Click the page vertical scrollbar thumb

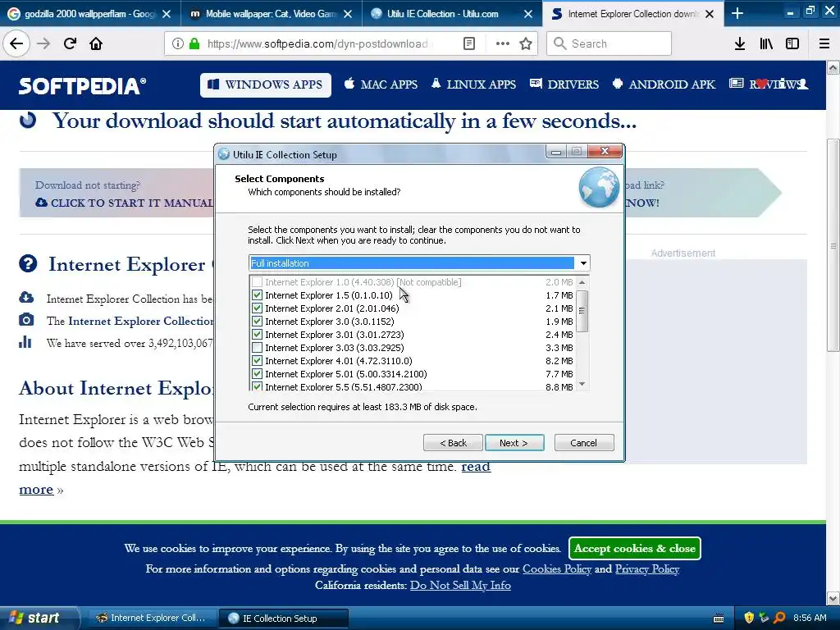833,245
